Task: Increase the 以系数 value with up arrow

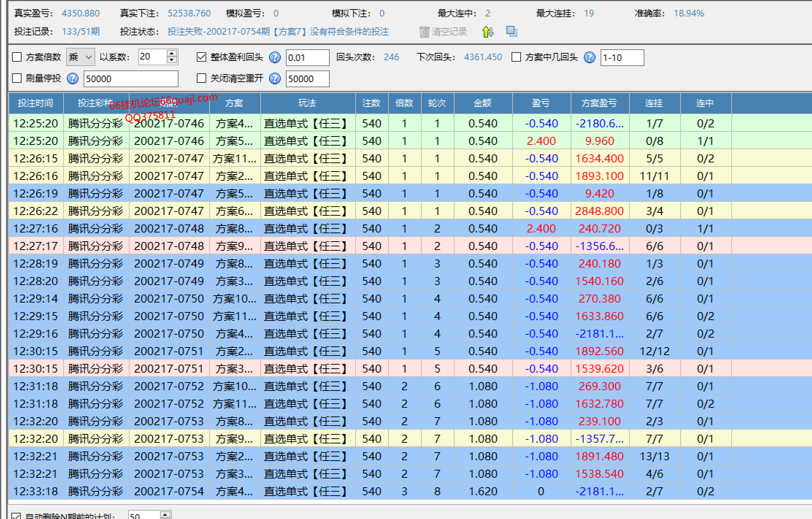Action: (172, 53)
